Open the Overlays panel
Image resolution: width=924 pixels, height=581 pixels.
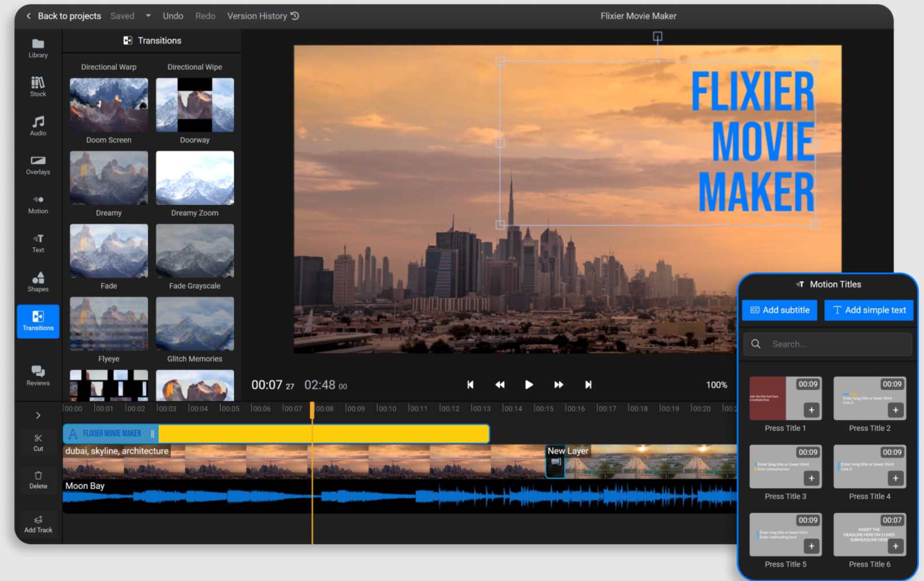click(x=38, y=165)
